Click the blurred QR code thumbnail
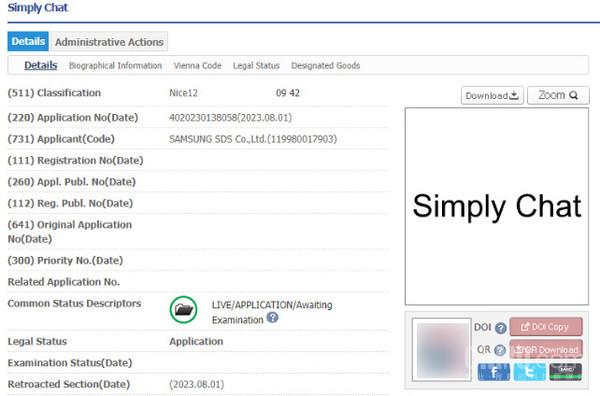The height and width of the screenshot is (396, 600). click(x=442, y=350)
